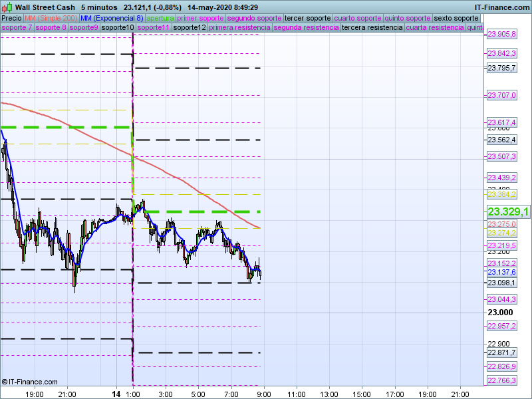Click the 11:00 time axis label
Image resolution: width=532 pixels, height=399 pixels.
pos(297,394)
